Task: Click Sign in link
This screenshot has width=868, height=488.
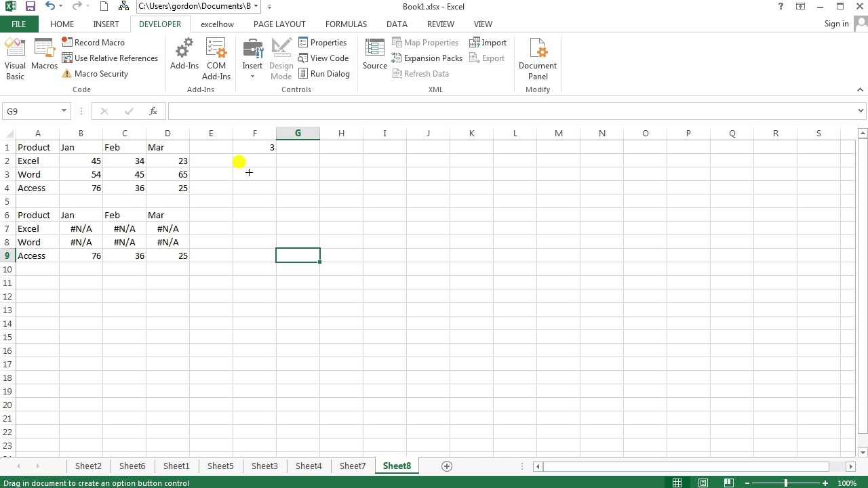Action: [x=836, y=24]
